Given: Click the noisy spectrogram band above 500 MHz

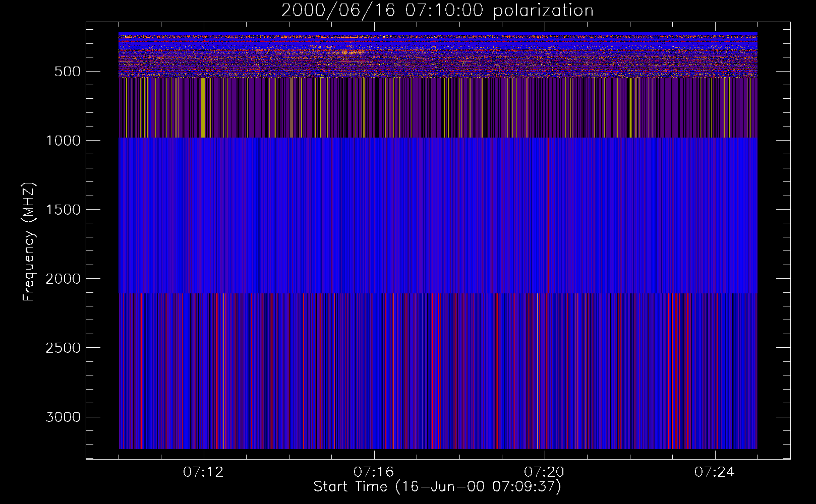Looking at the screenshot, I should click(x=438, y=55).
